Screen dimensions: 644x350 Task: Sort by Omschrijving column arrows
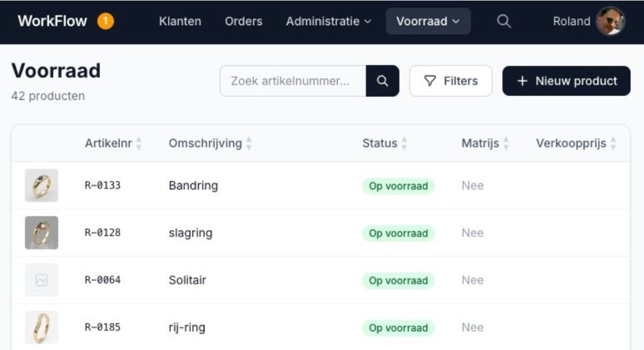[249, 143]
